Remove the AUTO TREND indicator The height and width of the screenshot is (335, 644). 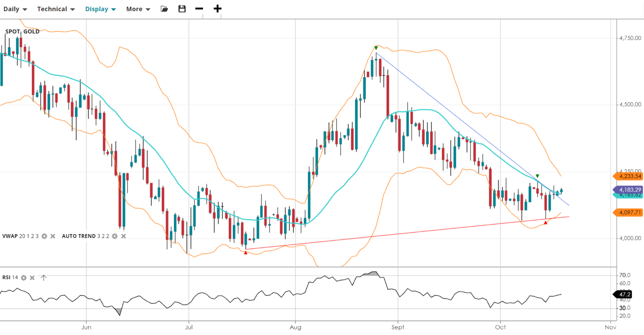123,236
